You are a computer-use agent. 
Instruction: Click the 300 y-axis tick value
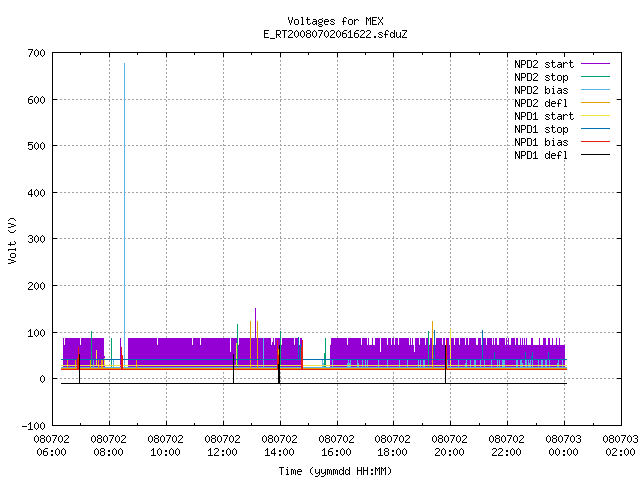click(37, 239)
